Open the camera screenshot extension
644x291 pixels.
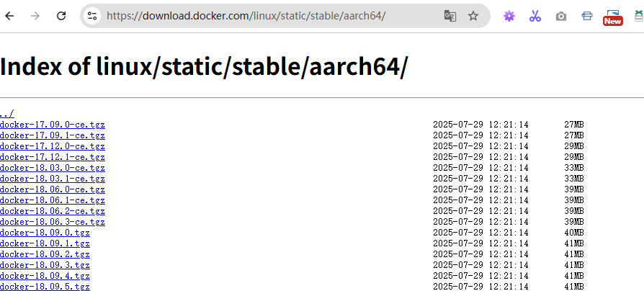click(561, 16)
